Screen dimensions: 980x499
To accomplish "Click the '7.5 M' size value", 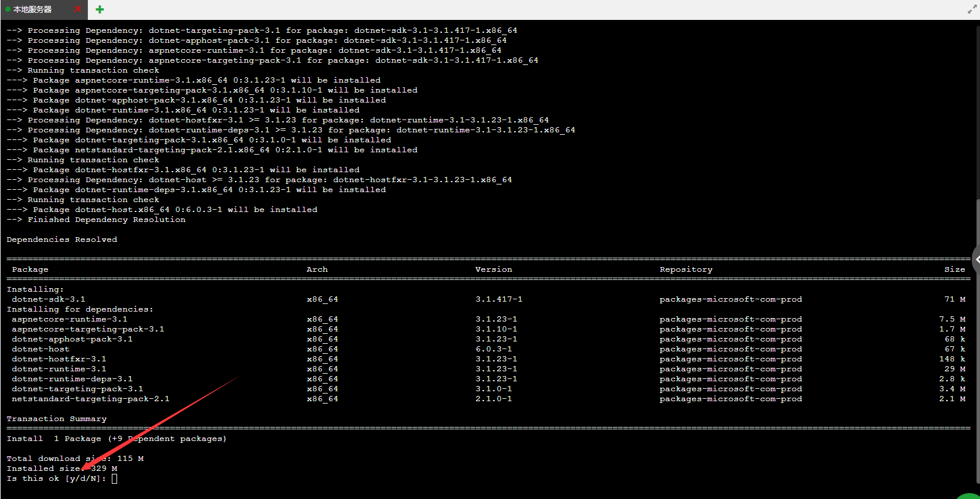I will point(952,319).
